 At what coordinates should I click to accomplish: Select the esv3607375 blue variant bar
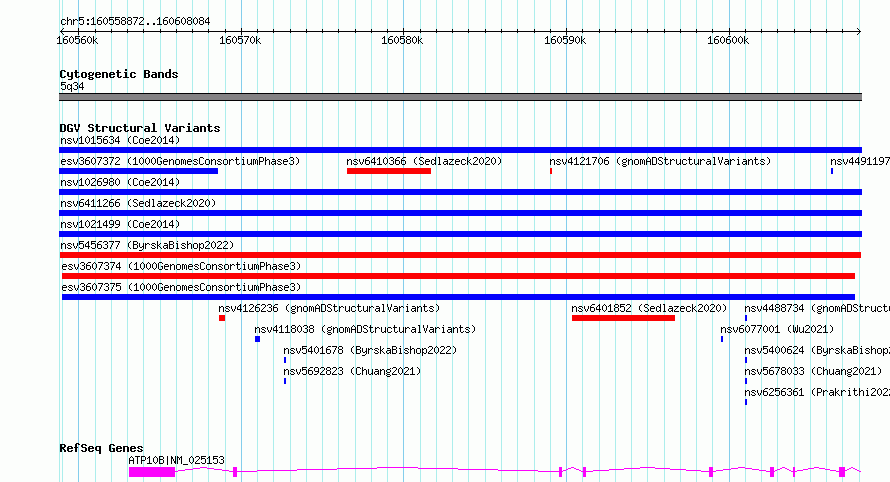click(x=458, y=297)
